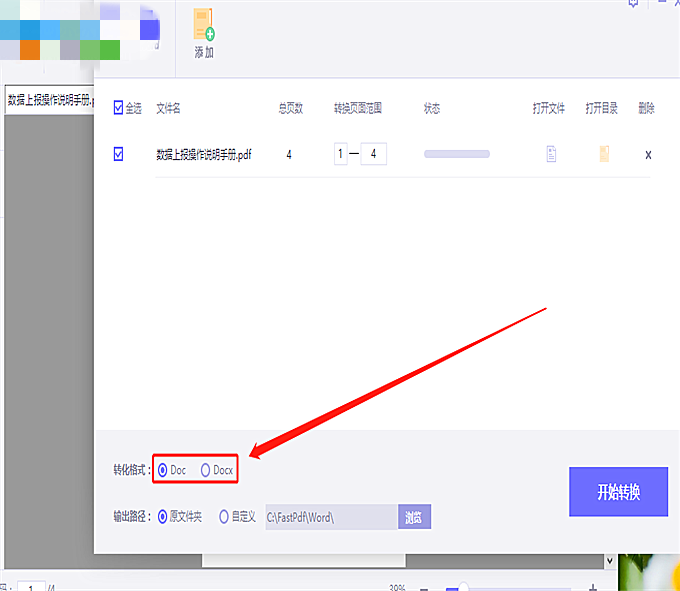Click the 打开目录 column header
Screen dimensions: 680x591
(601, 108)
